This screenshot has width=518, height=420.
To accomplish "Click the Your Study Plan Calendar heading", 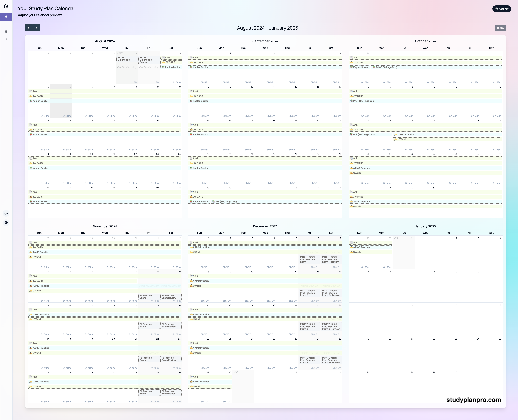I will (47, 8).
